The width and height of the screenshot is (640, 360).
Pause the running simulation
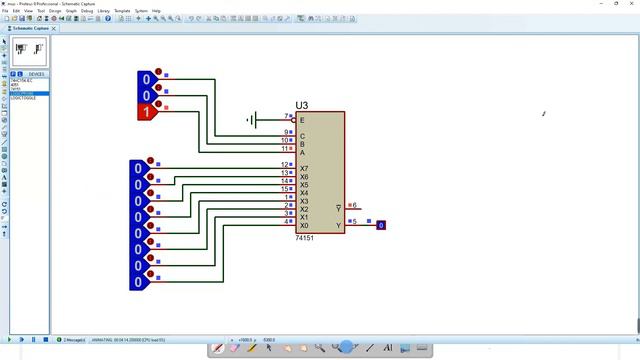(x=33, y=340)
